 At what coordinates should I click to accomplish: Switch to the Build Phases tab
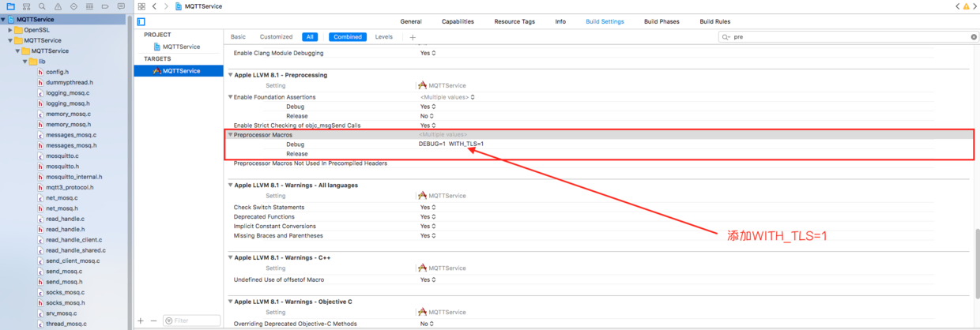661,22
